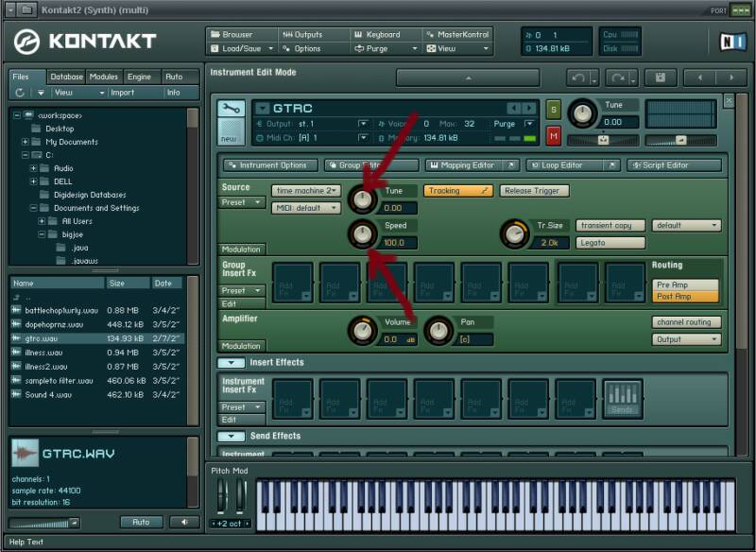Screen dimensions: 756x552
Task: Toggle the Legato button
Action: [x=610, y=243]
